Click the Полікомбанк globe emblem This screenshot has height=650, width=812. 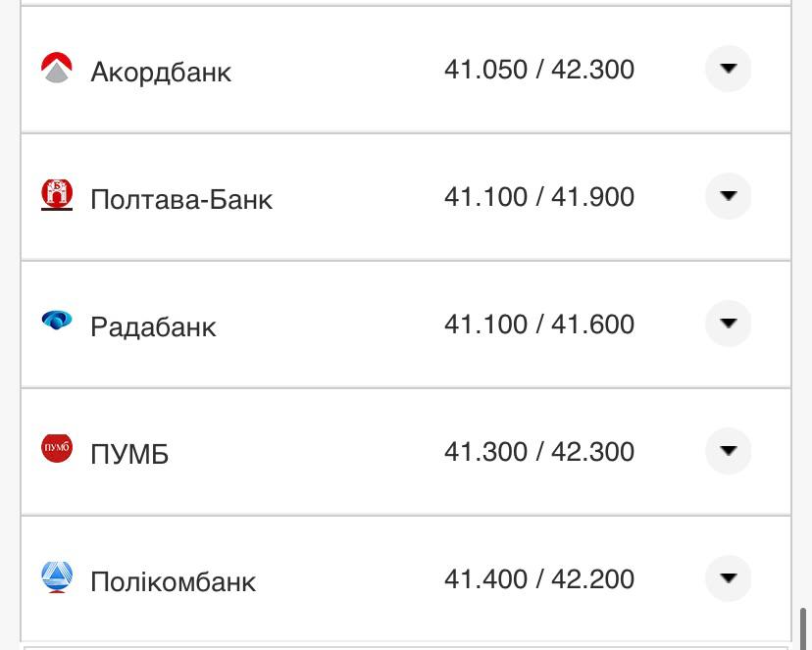coord(57,577)
